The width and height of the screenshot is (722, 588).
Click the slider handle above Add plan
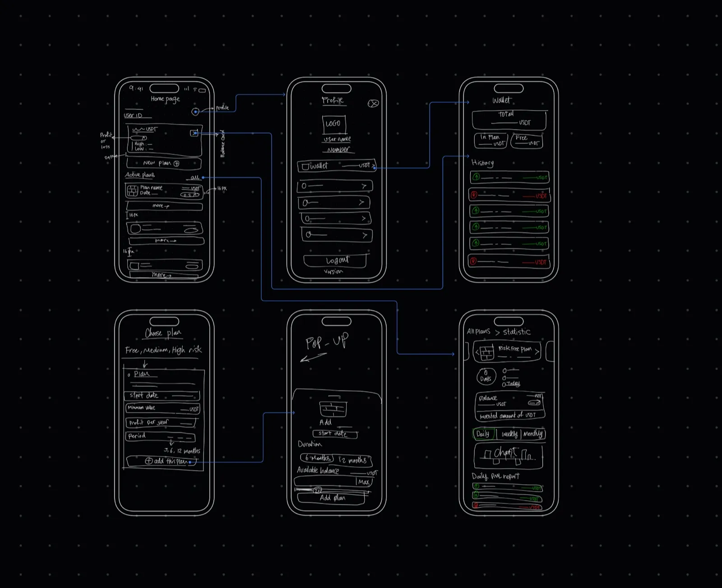point(318,490)
